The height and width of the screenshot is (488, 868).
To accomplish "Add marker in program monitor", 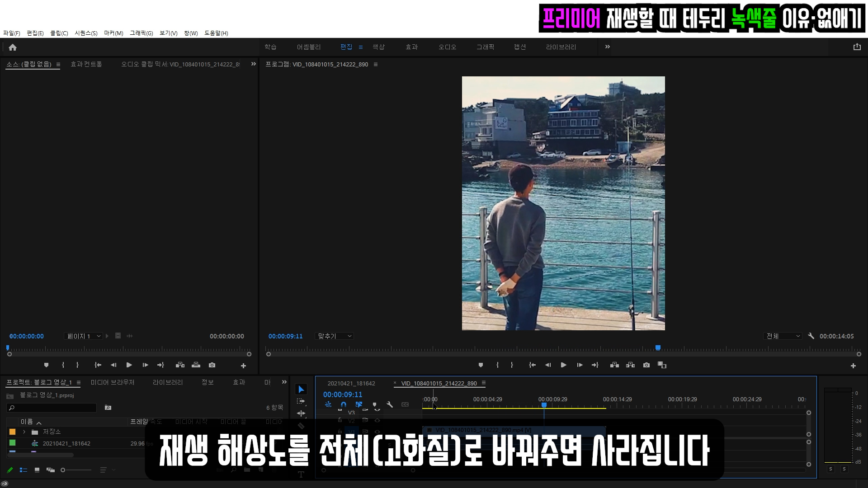I will tap(481, 365).
